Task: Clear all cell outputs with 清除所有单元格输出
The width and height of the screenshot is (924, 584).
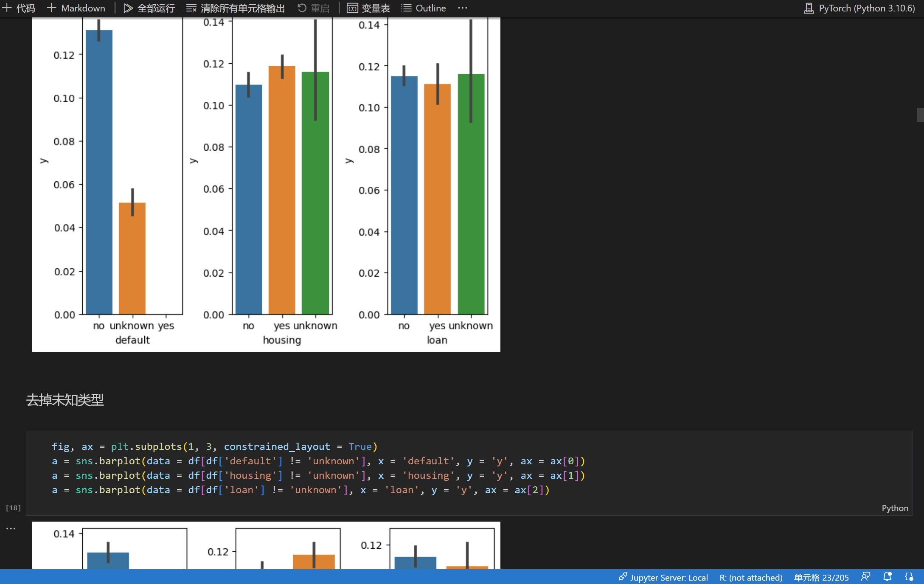Action: point(236,8)
